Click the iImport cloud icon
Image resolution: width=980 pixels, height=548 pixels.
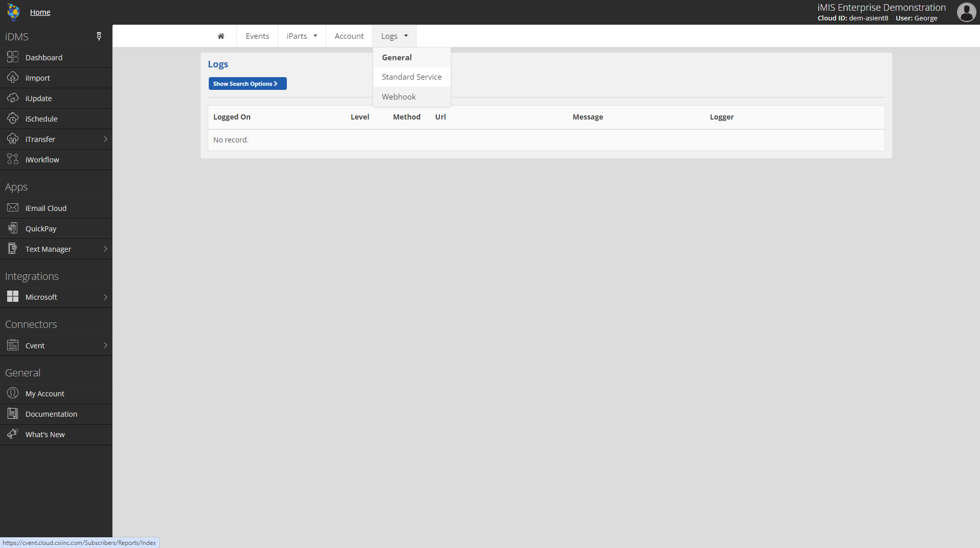pyautogui.click(x=13, y=78)
